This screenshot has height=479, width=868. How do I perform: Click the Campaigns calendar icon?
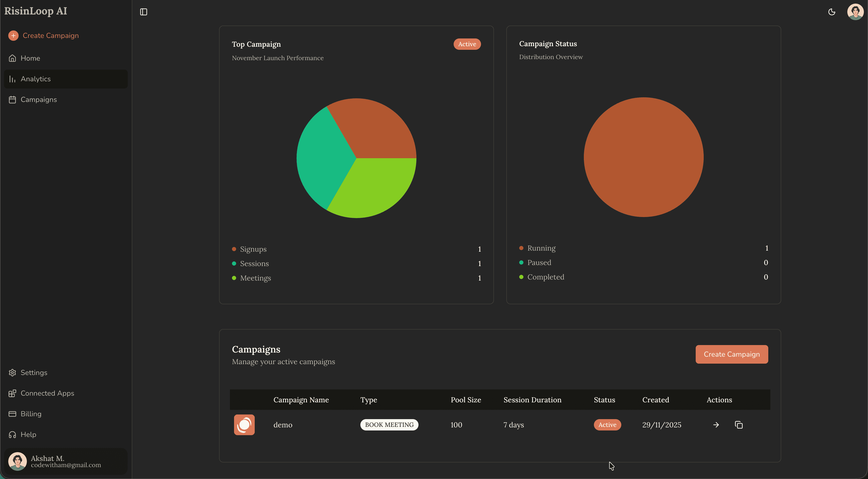[x=12, y=99]
